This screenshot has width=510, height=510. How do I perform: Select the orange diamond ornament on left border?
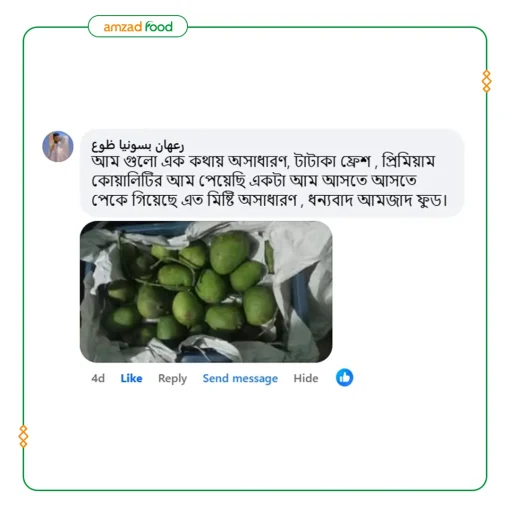click(x=23, y=436)
